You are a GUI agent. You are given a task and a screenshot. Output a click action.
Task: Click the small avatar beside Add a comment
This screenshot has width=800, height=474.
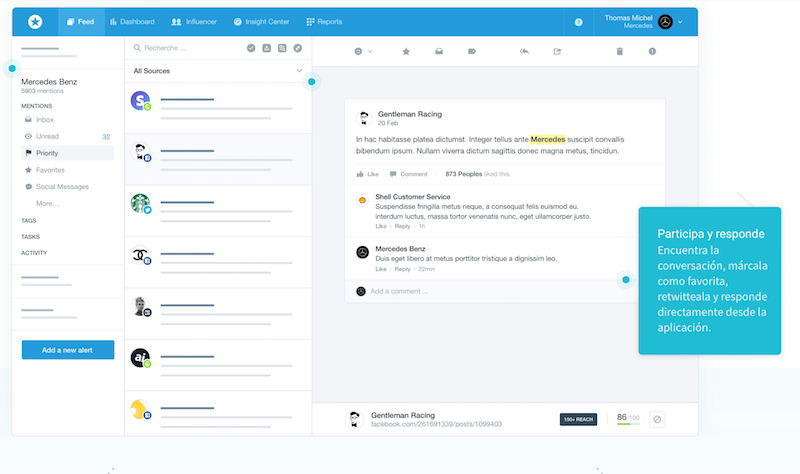(x=361, y=291)
